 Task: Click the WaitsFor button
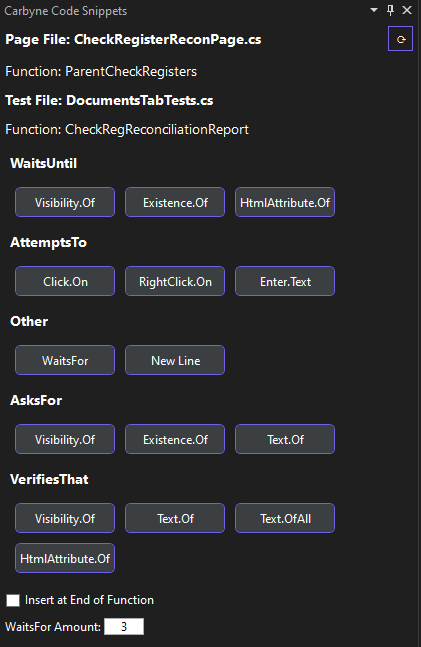pyautogui.click(x=65, y=360)
